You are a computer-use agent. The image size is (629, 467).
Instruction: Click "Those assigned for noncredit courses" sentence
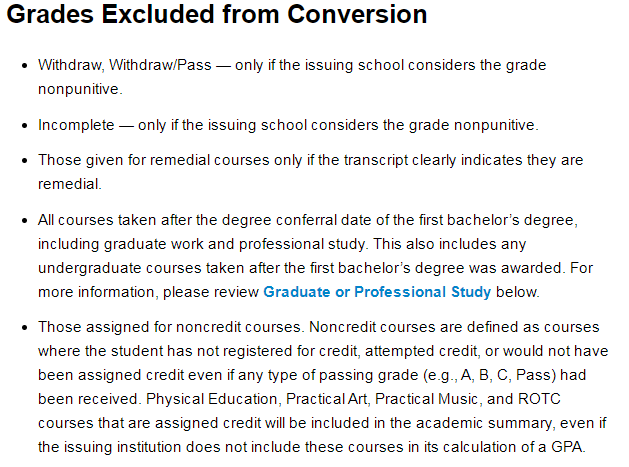[x=170, y=327]
